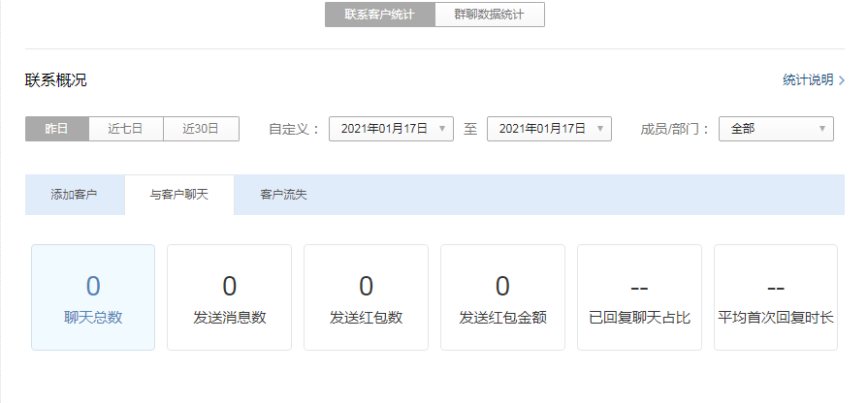Open the start date dropdown
Screen dimensions: 868x403
(391, 129)
